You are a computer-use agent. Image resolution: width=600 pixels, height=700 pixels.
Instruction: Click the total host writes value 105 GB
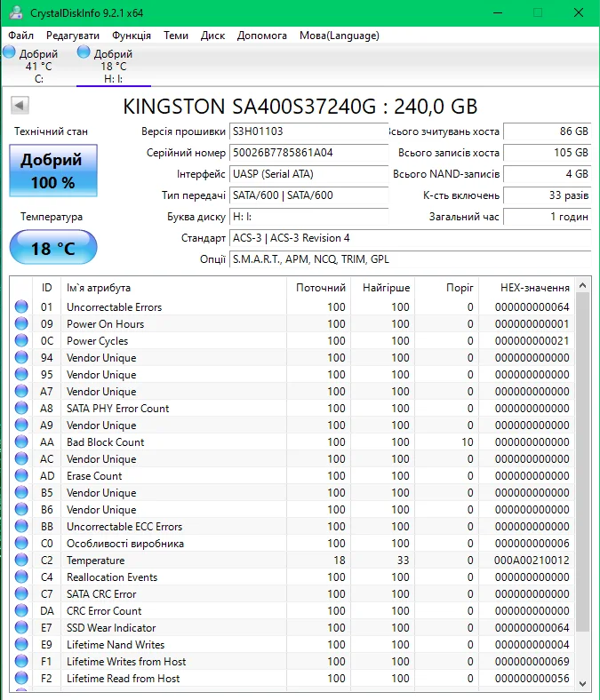(548, 153)
